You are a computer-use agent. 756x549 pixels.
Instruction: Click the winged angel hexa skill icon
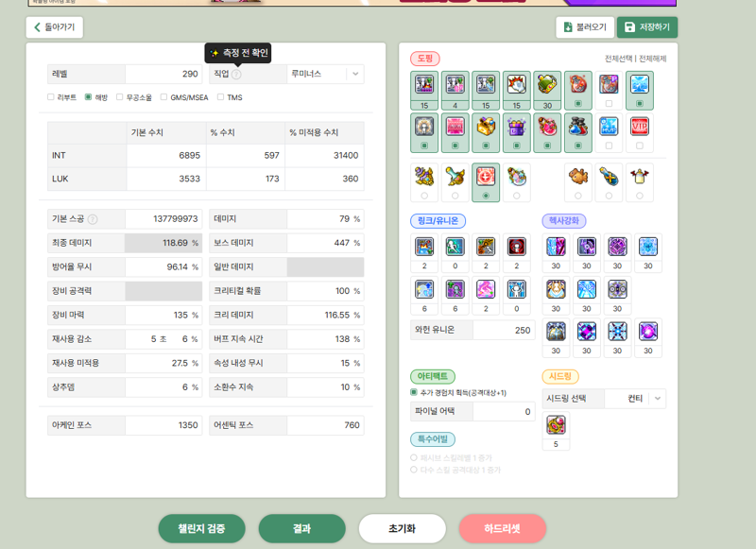point(556,289)
